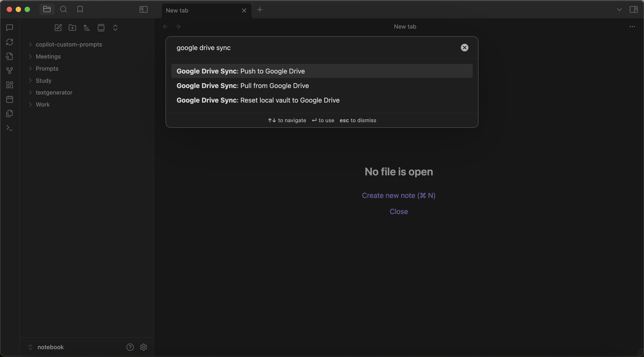Open command palette terminal icon
This screenshot has width=644, height=357.
click(9, 128)
